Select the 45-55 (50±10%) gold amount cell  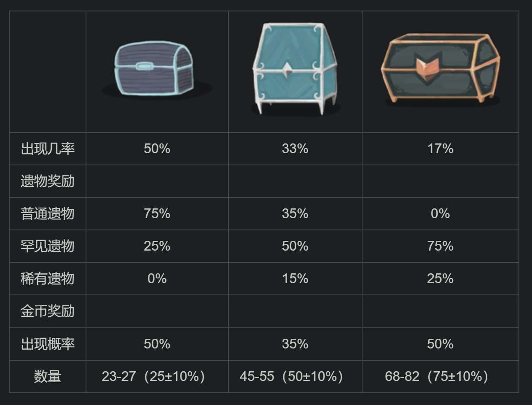(x=291, y=376)
